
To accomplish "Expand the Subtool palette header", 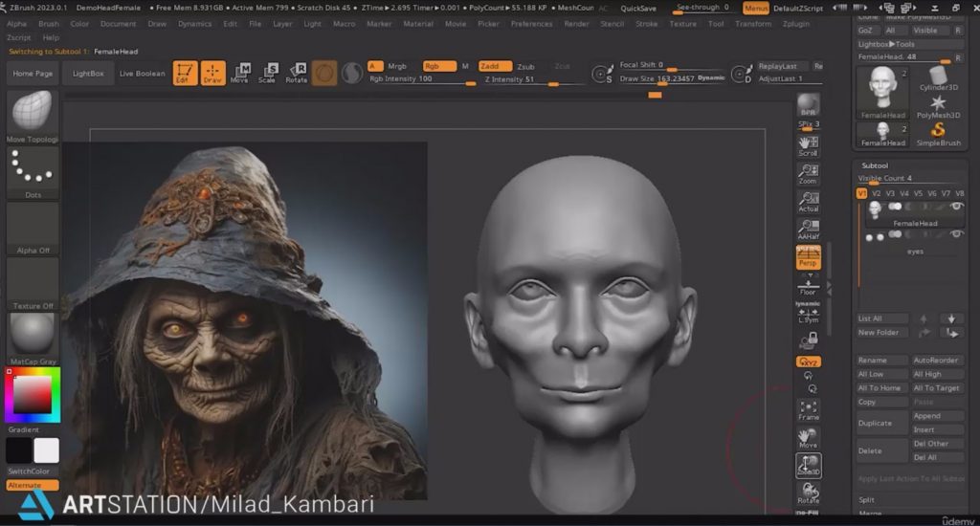I will coord(875,165).
